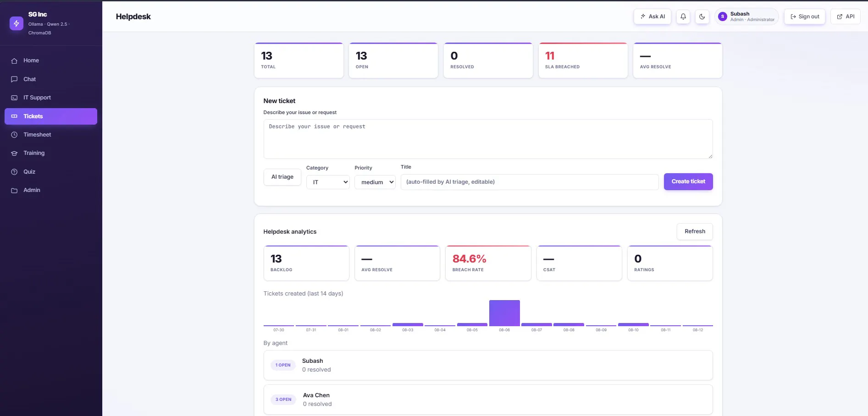Click the Quiz question mark icon
This screenshot has height=416, width=868.
(14, 172)
